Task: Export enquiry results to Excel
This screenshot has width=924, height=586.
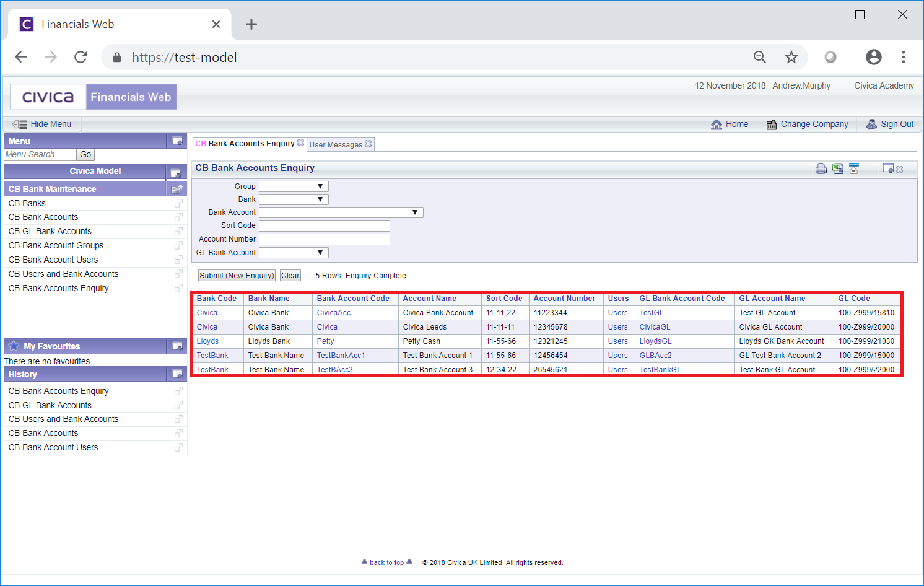Action: (838, 168)
